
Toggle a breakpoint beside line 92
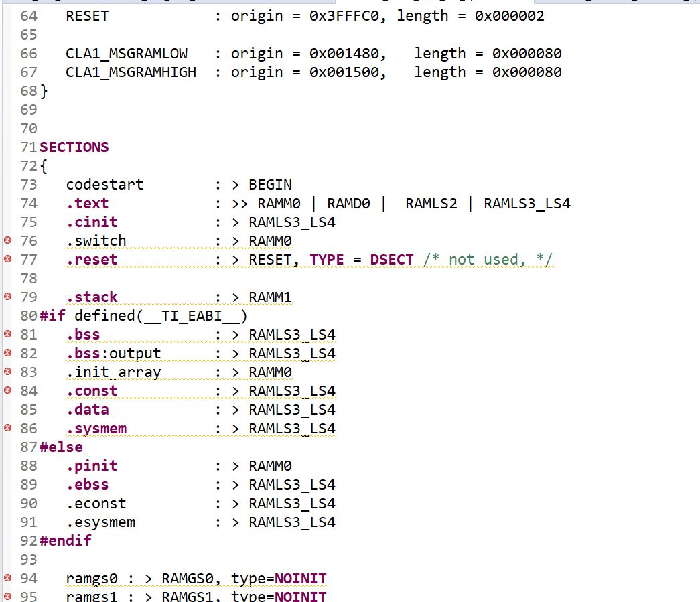pyautogui.click(x=7, y=540)
